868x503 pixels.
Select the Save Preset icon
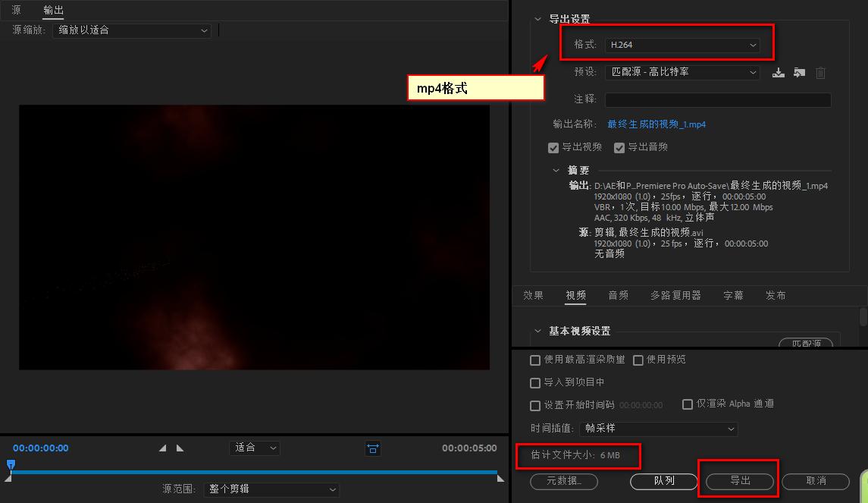(778, 72)
